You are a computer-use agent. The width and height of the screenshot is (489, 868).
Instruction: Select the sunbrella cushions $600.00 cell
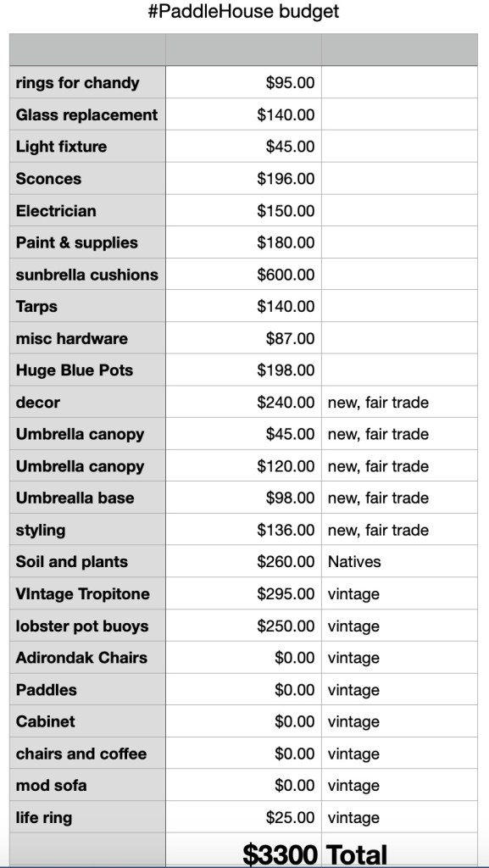tap(243, 275)
